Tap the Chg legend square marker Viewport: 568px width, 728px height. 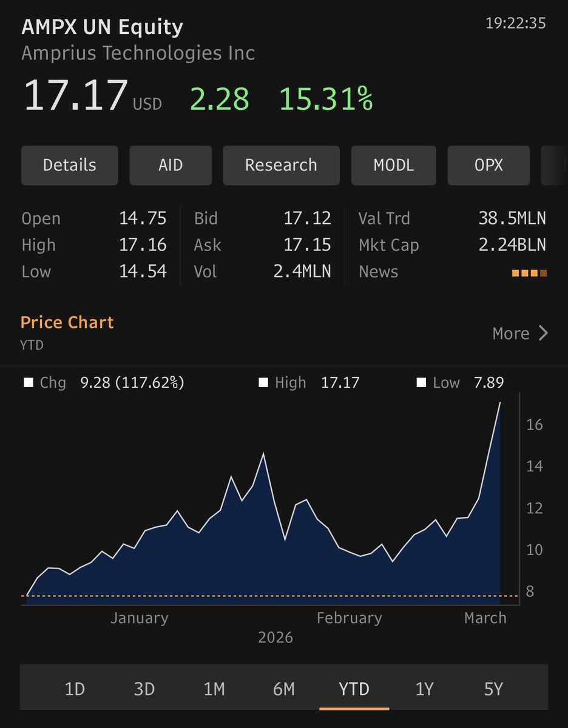[x=28, y=383]
